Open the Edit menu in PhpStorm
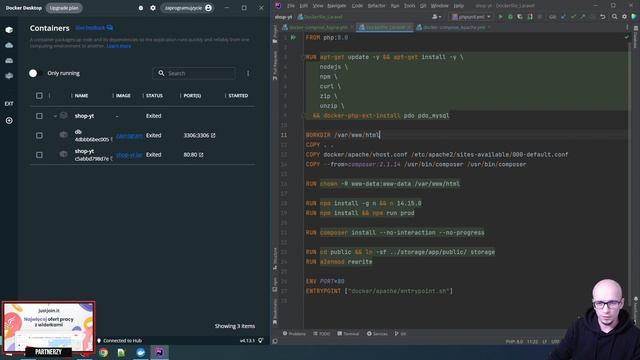 (304, 6)
